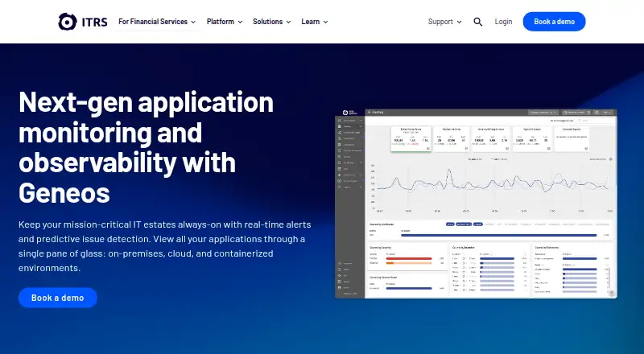Open the Platform dropdown menu

[x=225, y=22]
